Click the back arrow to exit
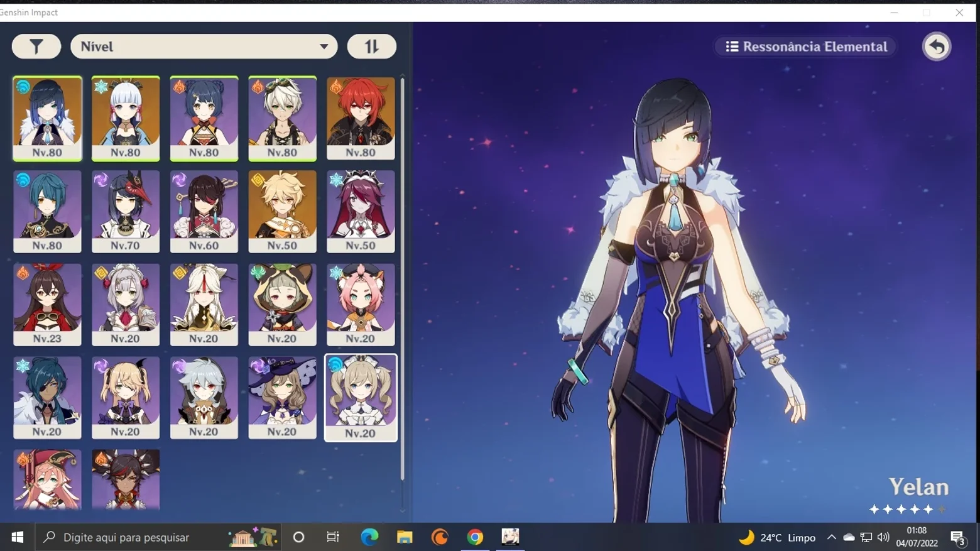Viewport: 980px width, 551px height. 937,46
